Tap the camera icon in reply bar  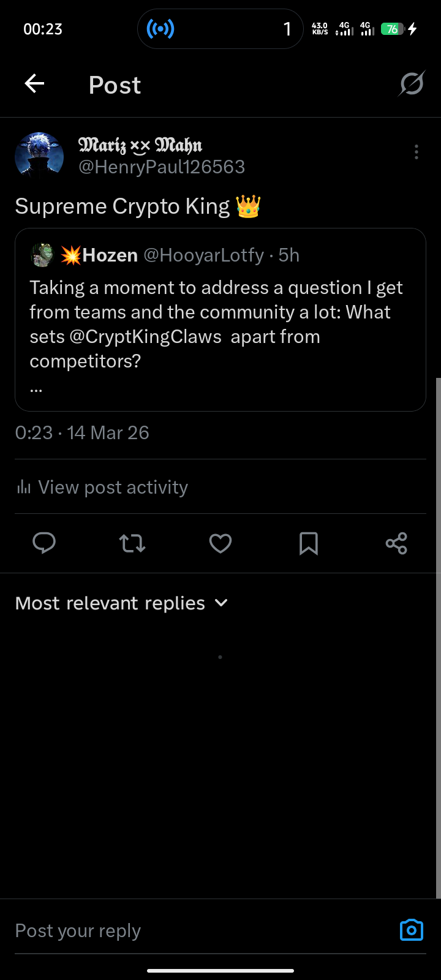[x=412, y=930]
